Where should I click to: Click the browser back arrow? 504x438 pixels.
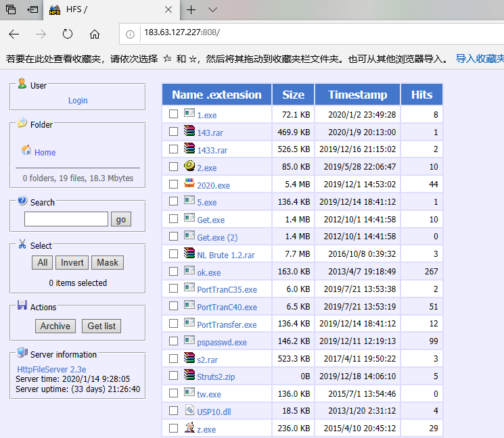[14, 34]
